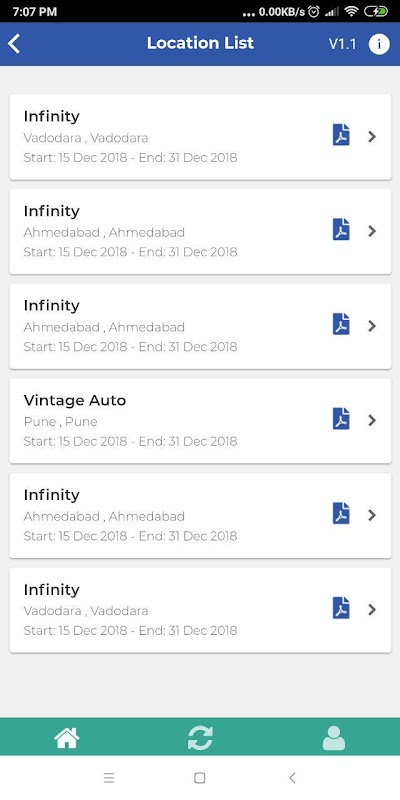Go to the Home tab in bottom bar

pyautogui.click(x=67, y=738)
